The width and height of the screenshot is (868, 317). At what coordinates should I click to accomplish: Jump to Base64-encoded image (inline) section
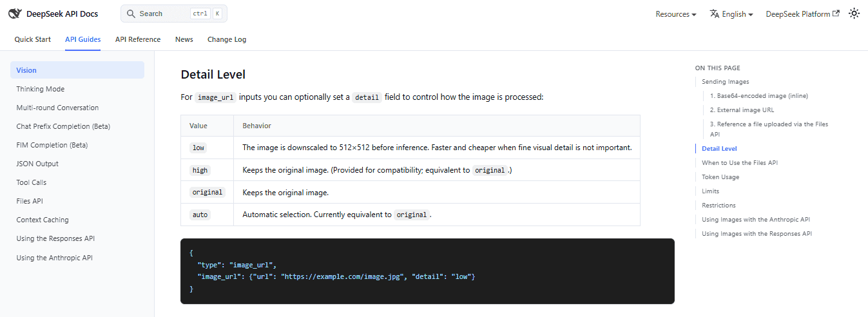pos(759,96)
